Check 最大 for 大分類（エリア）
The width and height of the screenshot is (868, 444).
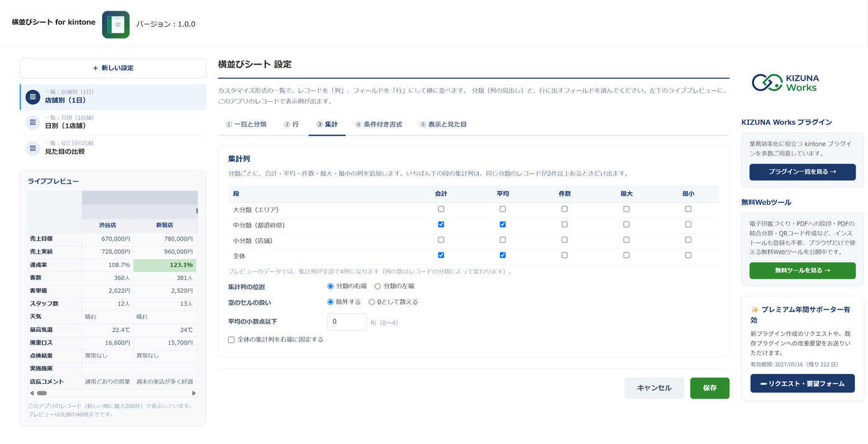[x=626, y=210]
